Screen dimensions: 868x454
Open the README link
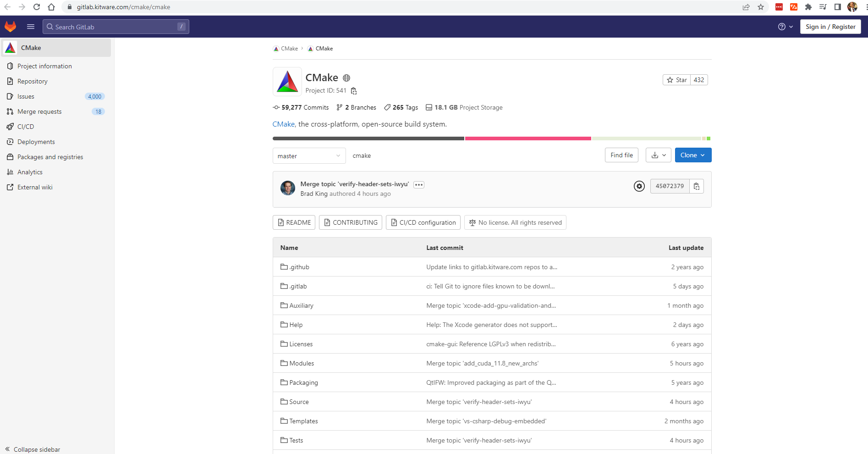pyautogui.click(x=294, y=222)
